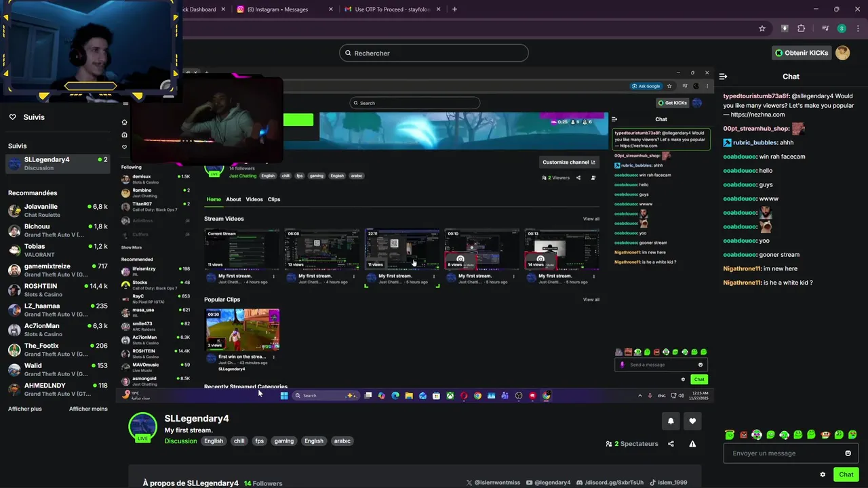Open the Home tab on inner channel page
This screenshot has width=868, height=488.
click(x=214, y=199)
